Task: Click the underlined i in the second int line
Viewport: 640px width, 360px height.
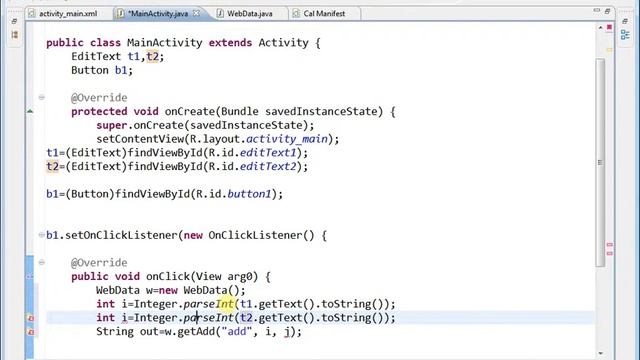Action: coord(124,318)
